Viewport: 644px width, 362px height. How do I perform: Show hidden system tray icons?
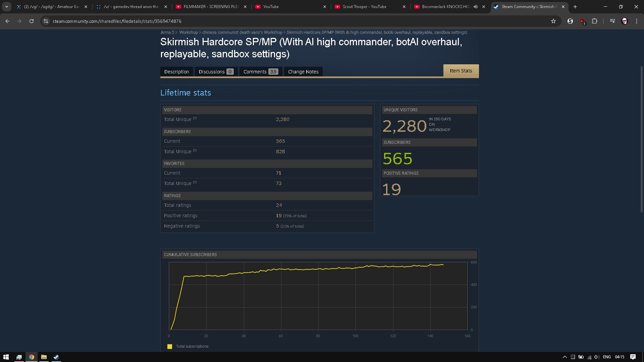click(x=565, y=357)
